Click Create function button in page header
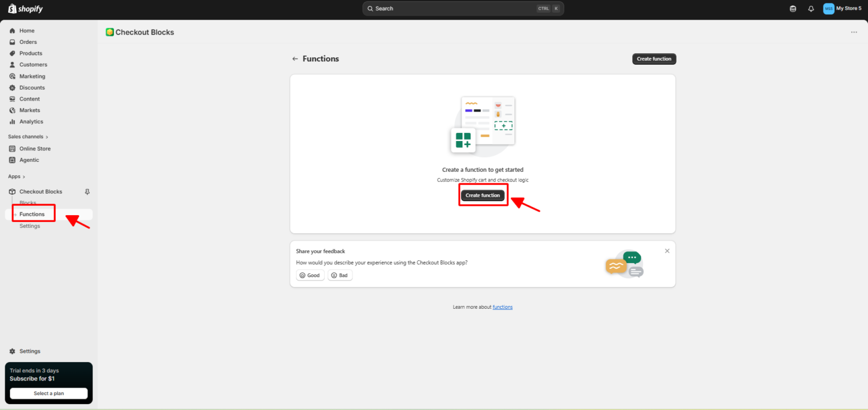868x410 pixels. coord(654,59)
